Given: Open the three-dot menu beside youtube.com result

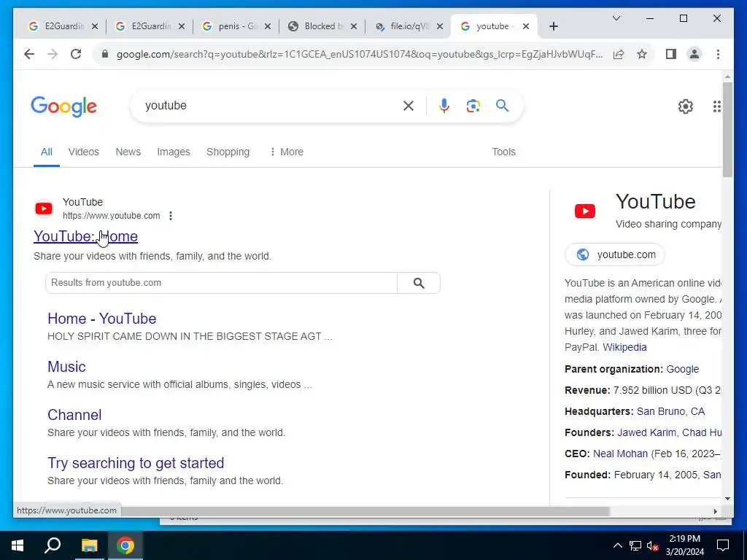Looking at the screenshot, I should coord(171,216).
